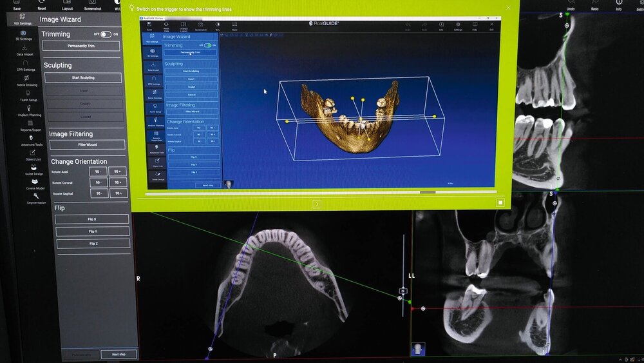Go to Implant Planning

tap(30, 110)
